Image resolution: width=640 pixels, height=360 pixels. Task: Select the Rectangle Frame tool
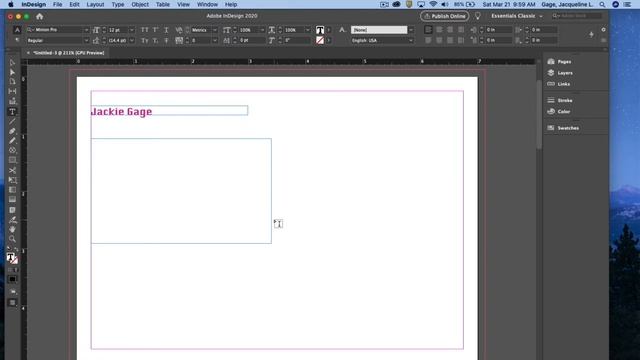coord(12,150)
